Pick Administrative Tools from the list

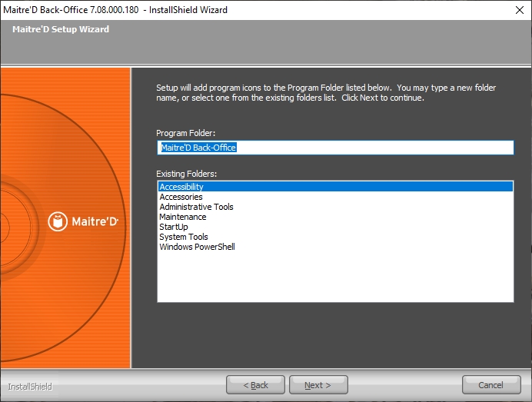196,207
